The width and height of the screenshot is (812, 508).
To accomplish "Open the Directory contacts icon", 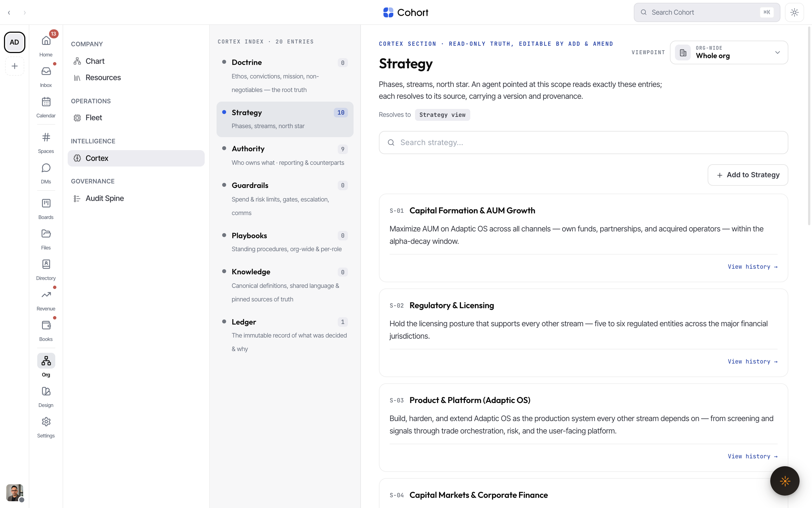I will click(46, 264).
